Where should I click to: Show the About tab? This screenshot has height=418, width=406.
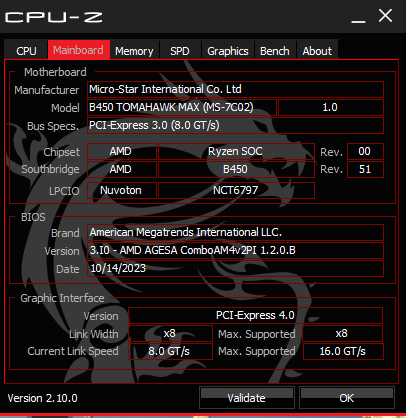pos(317,51)
